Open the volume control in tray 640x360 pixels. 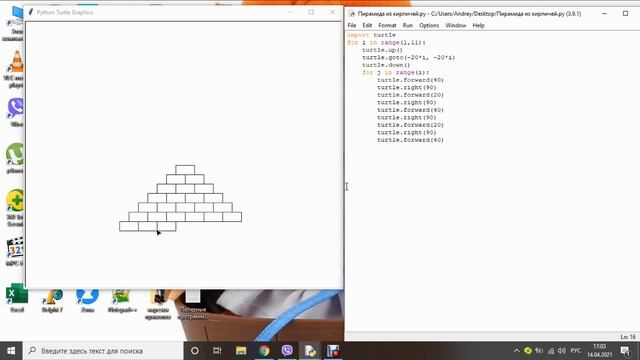pos(562,351)
